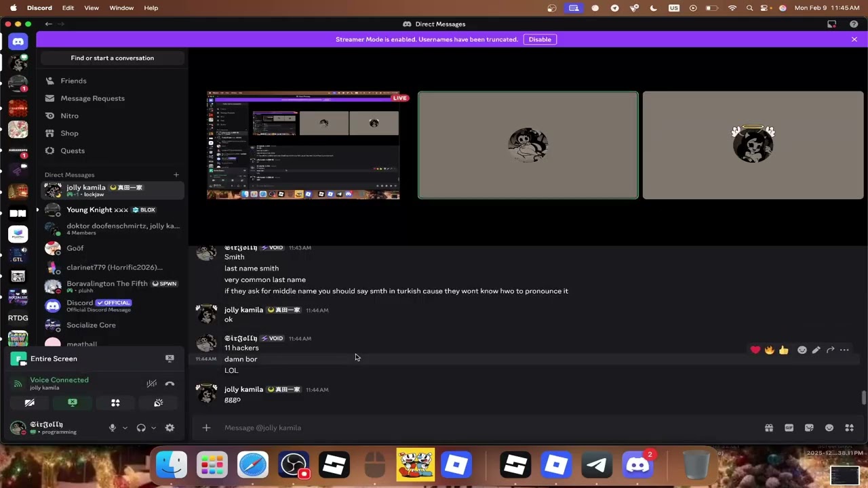Open Message Requests
Image resolution: width=868 pixels, height=488 pixels.
(x=112, y=98)
